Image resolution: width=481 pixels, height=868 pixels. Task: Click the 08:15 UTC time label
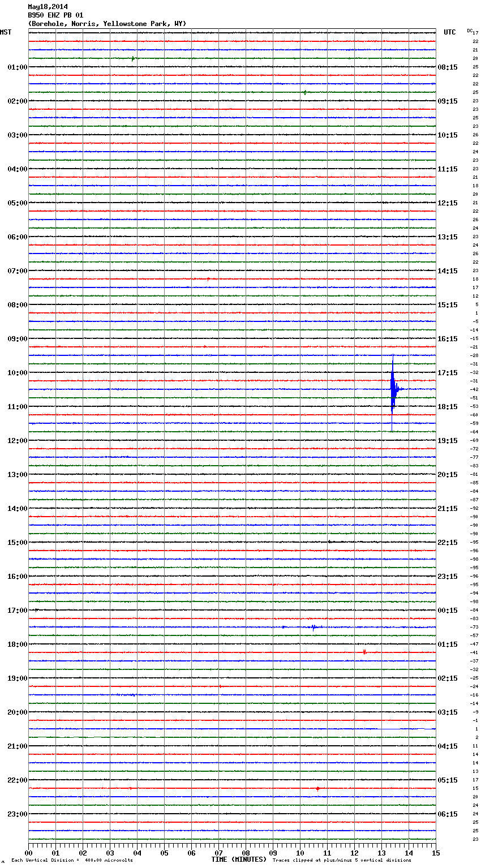click(x=448, y=67)
